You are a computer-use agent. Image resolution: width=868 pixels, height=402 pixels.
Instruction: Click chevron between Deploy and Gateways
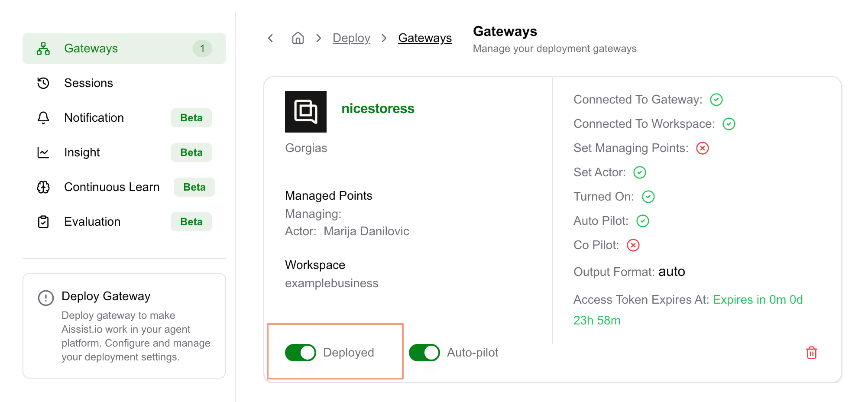[384, 38]
